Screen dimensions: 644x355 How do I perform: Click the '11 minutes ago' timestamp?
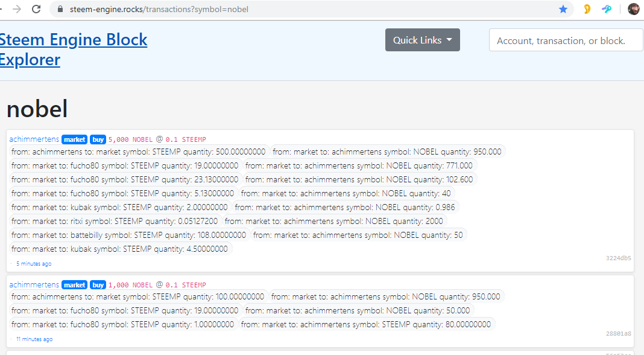[34, 339]
